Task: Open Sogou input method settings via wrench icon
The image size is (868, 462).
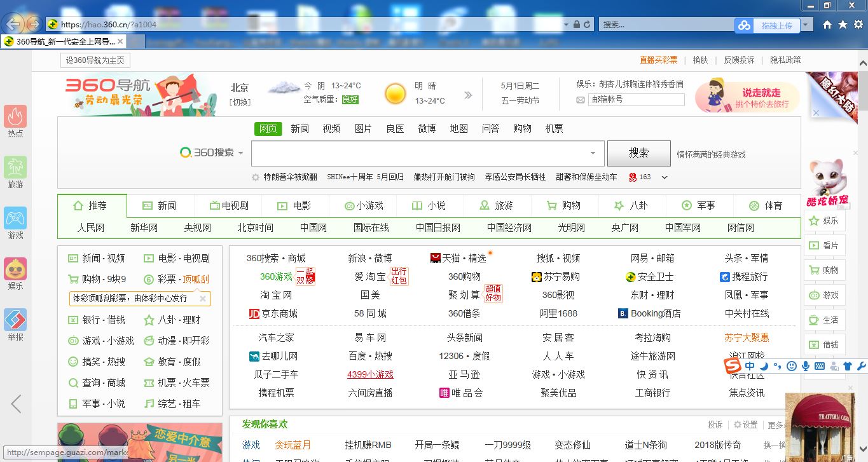Action: click(x=862, y=367)
